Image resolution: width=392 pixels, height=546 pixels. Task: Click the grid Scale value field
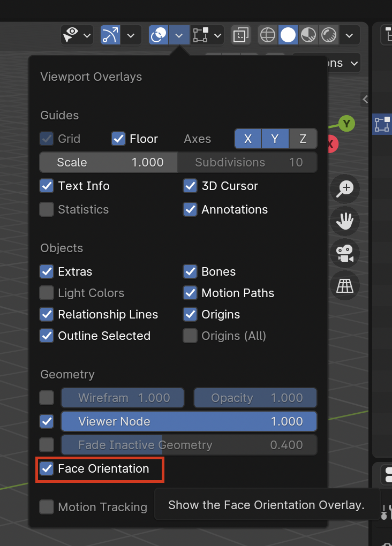109,162
